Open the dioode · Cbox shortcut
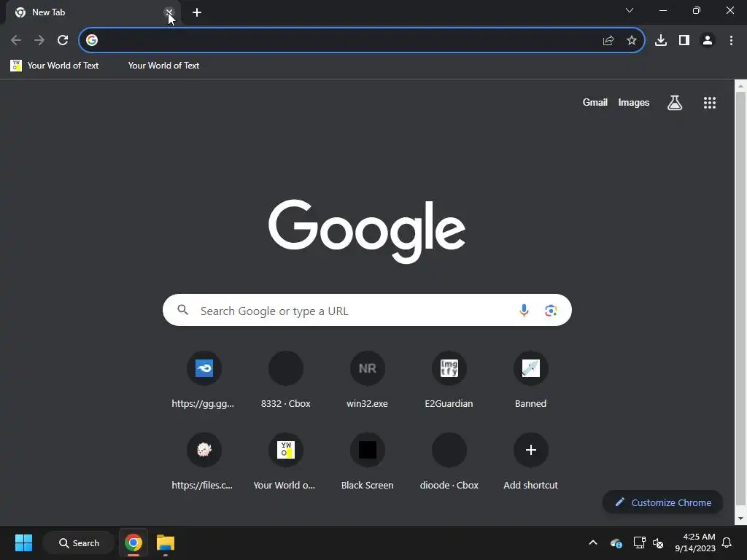 [x=449, y=462]
